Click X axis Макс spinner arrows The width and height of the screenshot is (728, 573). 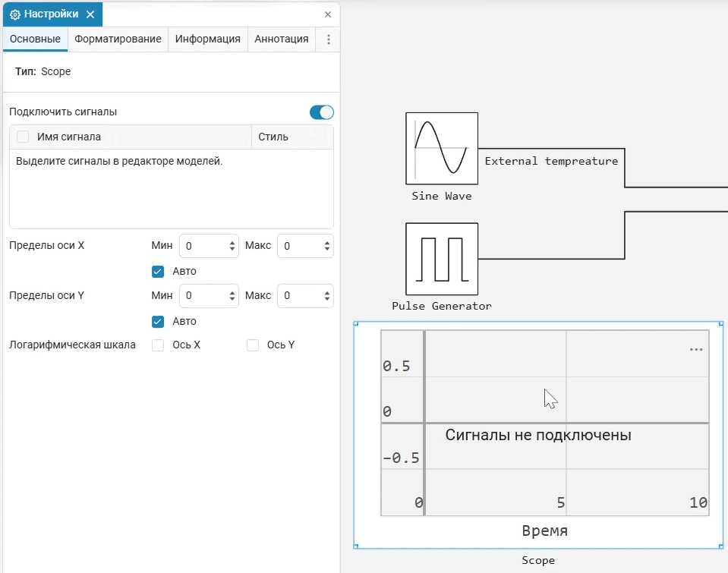(x=327, y=246)
